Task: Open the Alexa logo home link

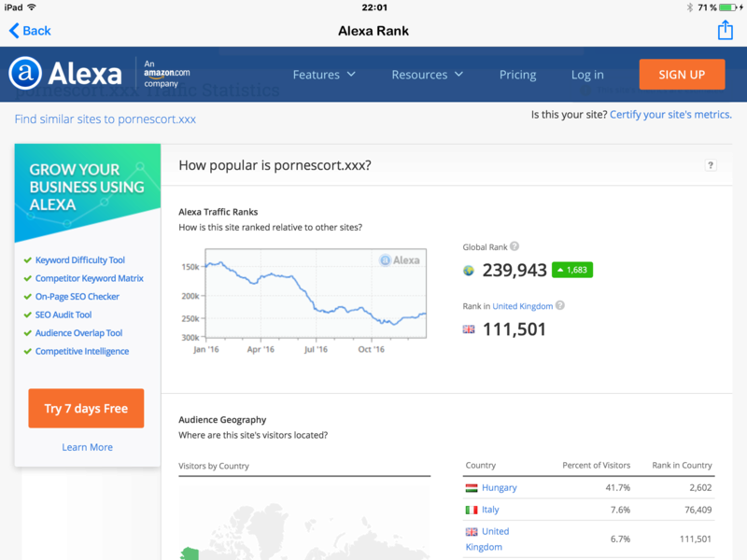Action: pyautogui.click(x=65, y=74)
